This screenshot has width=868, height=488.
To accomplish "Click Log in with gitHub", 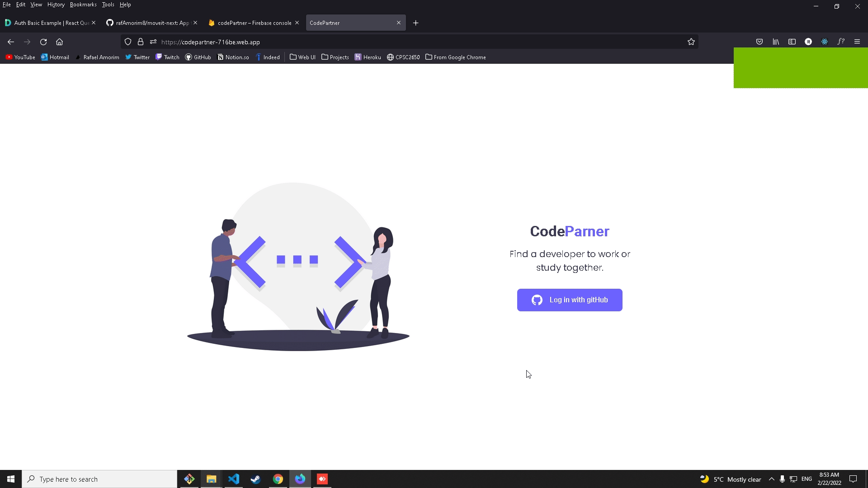I will click(x=570, y=300).
